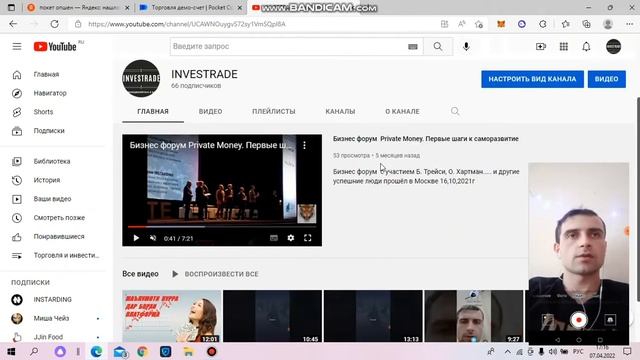Viewport: 640px width, 360px height.
Task: Go back with the browser arrow
Action: 13,24
